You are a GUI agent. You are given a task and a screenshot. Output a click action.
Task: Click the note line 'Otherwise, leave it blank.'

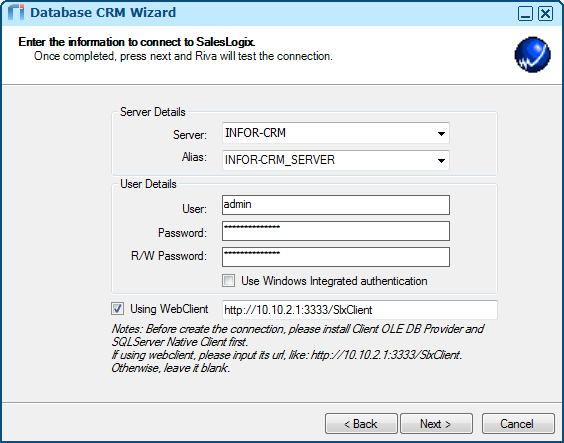[170, 368]
